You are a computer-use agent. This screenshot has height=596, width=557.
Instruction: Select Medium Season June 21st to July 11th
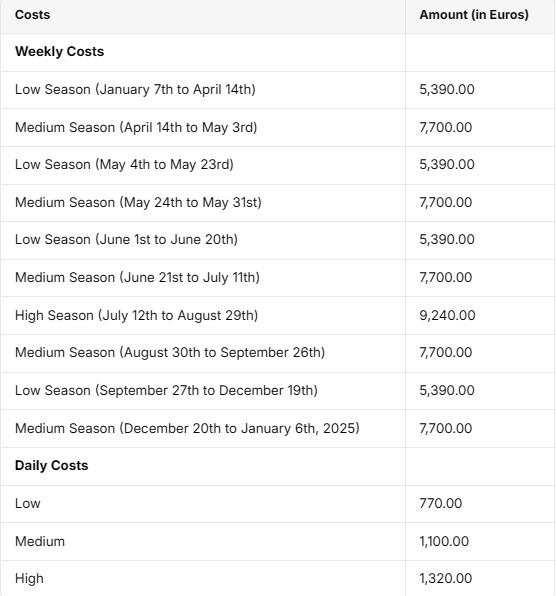pos(137,277)
